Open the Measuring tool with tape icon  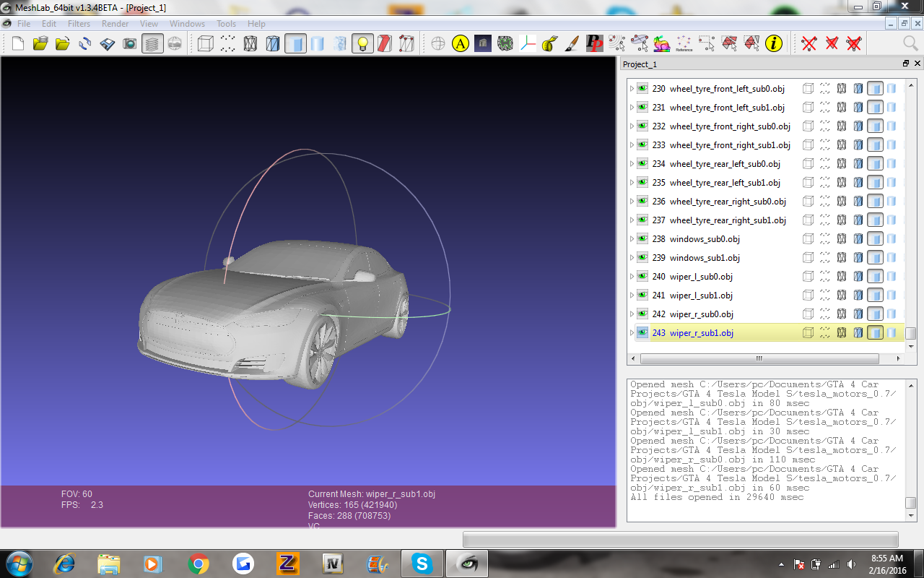(549, 44)
